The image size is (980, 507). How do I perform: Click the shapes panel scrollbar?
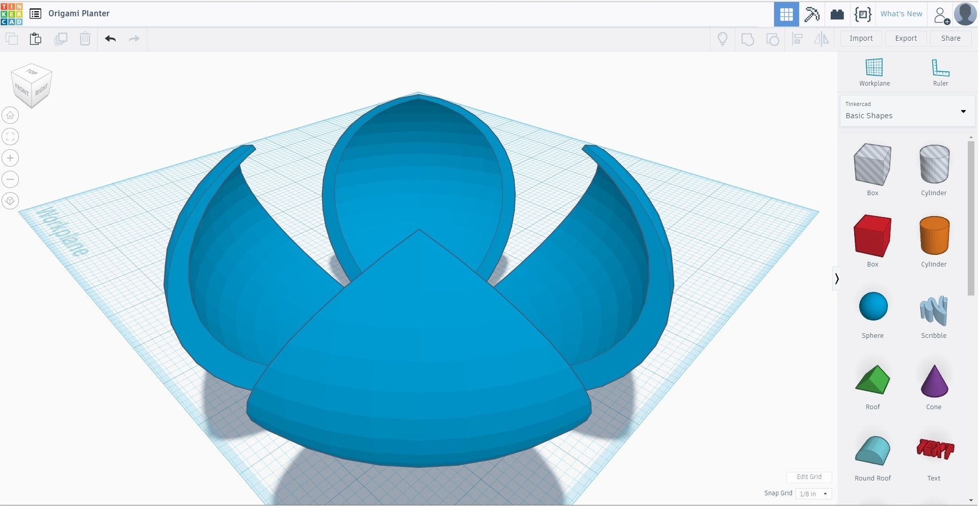(x=971, y=218)
